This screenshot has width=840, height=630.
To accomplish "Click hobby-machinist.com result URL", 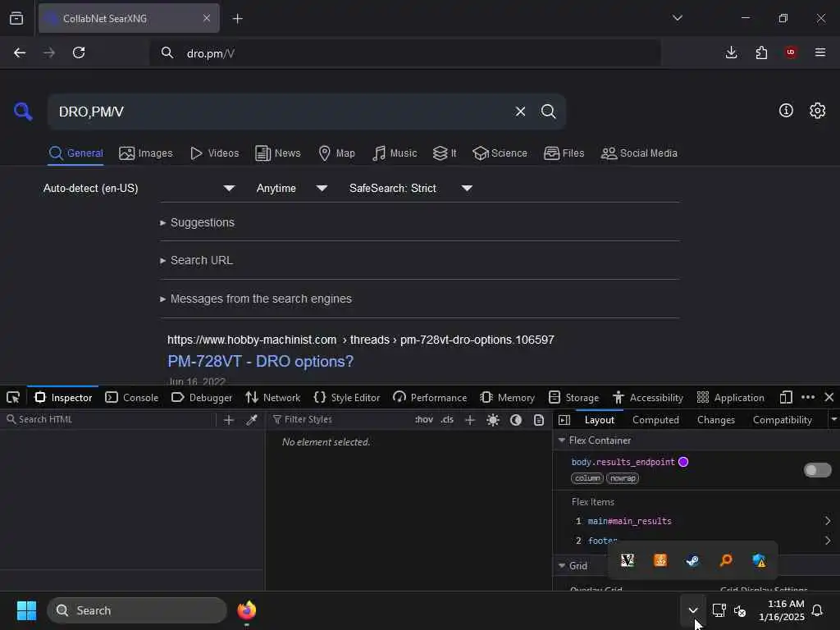I will tap(361, 340).
